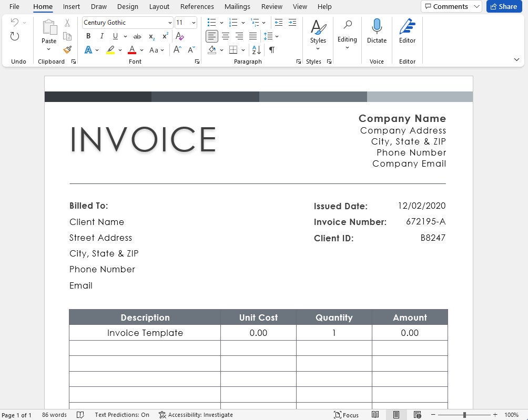This screenshot has height=420, width=528.
Task: Click Accessibility: Investigate status
Action: (196, 415)
